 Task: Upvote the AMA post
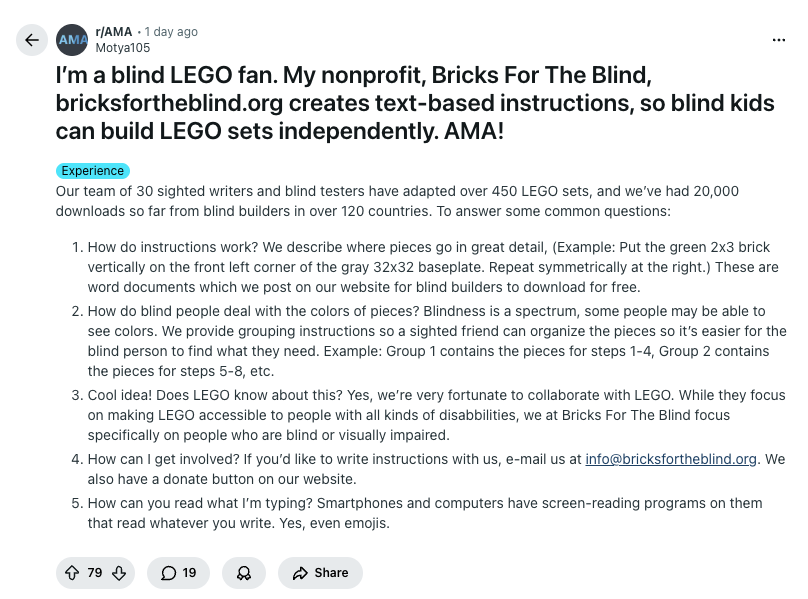[70, 573]
